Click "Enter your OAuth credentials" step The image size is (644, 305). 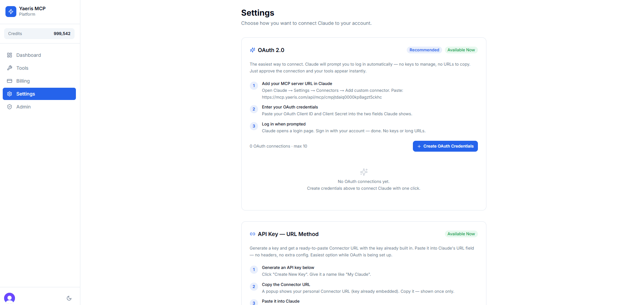(x=290, y=107)
